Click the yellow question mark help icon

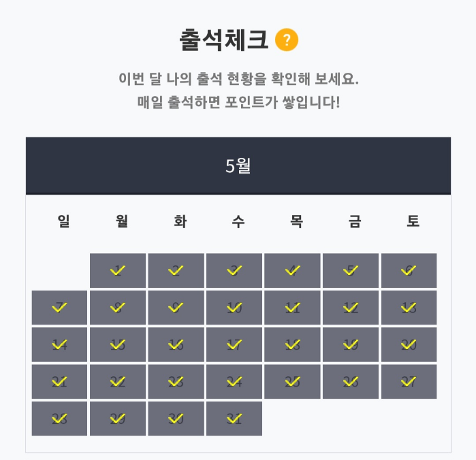tap(287, 40)
